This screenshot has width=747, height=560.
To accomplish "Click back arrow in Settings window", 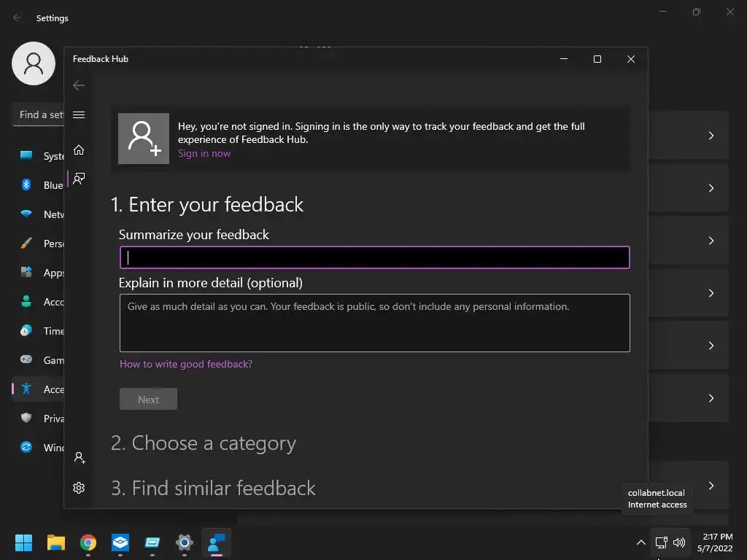I will (x=18, y=17).
